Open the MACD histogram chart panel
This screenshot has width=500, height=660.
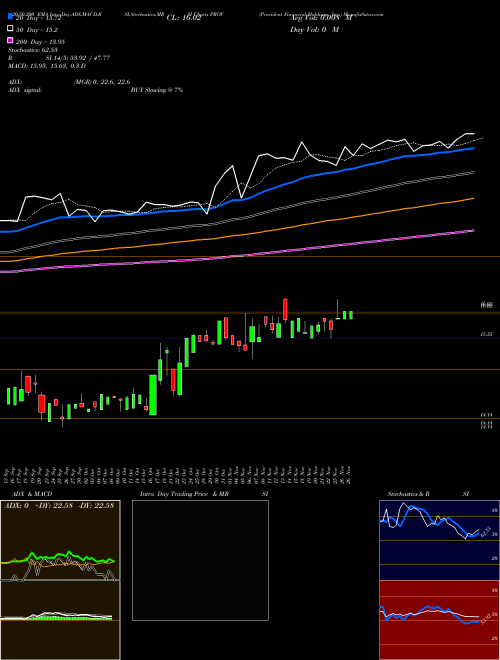click(60, 620)
